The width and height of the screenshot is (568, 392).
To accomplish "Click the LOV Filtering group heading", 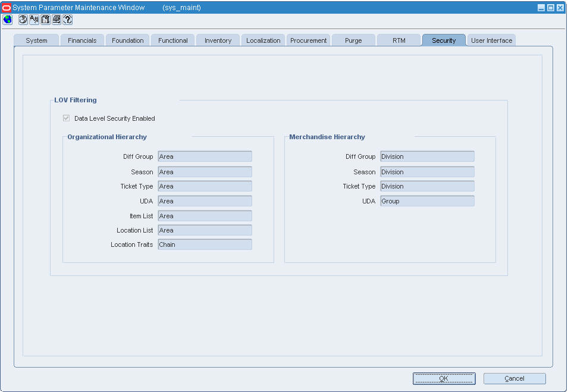I will 76,100.
